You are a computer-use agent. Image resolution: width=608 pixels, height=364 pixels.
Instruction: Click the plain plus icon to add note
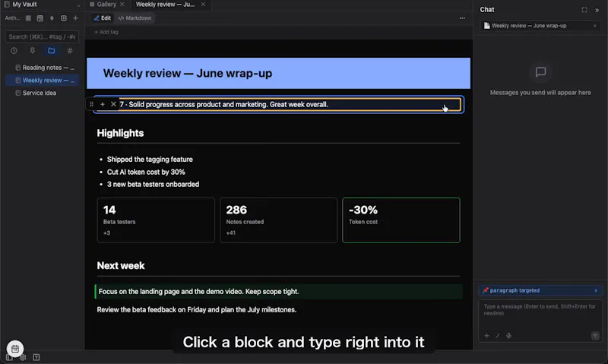point(75,17)
